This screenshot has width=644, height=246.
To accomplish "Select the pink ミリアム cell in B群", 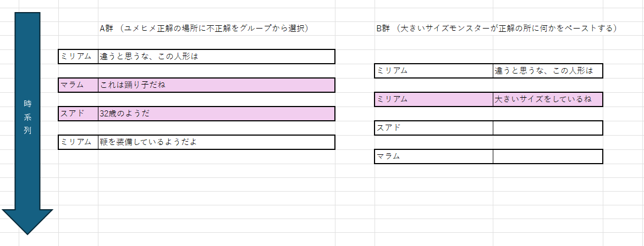I will pos(433,99).
